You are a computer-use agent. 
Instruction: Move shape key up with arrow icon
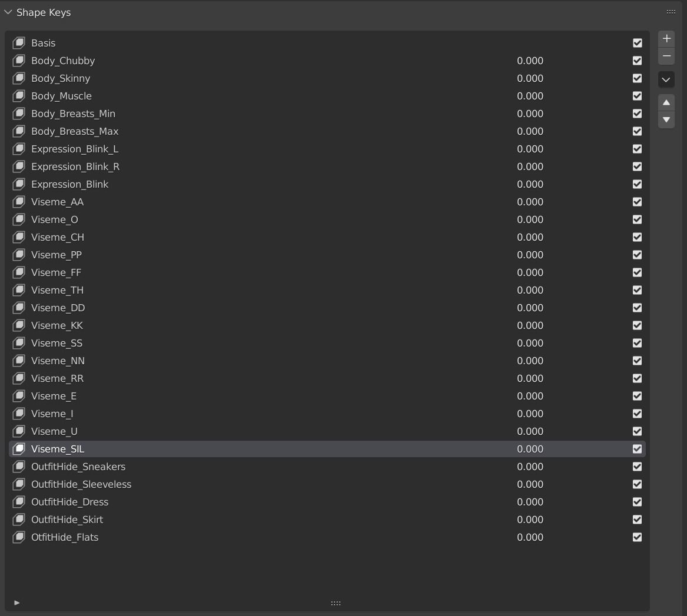[666, 102]
